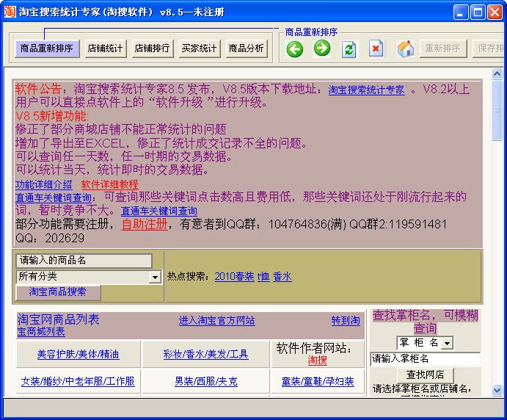Screen dimensions: 507x420
Task: Open the 买家统计 tab
Action: coord(200,49)
